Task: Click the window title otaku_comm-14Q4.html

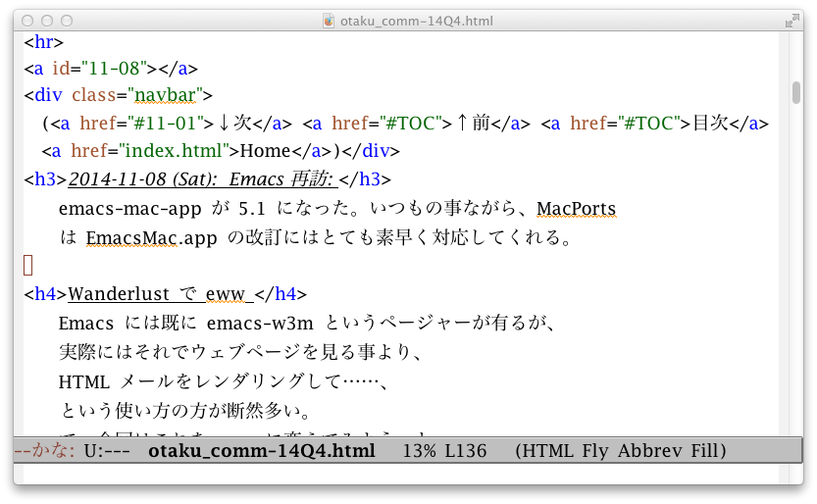Action: pyautogui.click(x=416, y=21)
